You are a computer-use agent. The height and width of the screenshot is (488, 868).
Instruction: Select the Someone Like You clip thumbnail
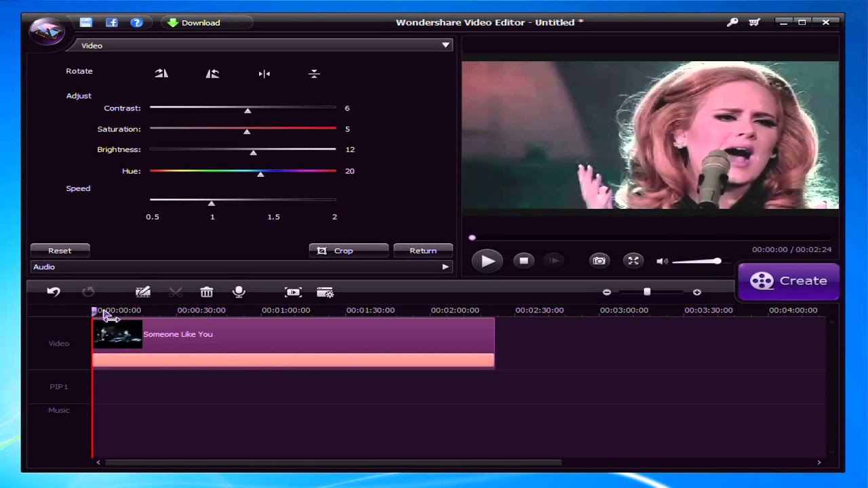pyautogui.click(x=117, y=334)
